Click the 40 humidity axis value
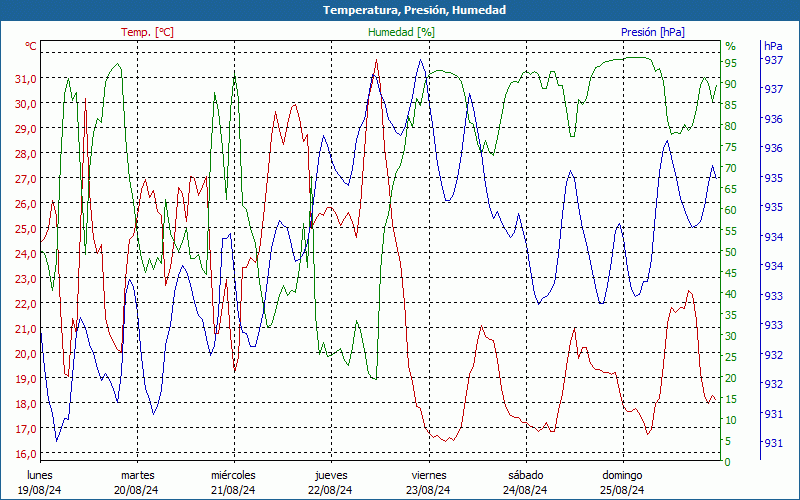This screenshot has height=500, width=800. coord(731,294)
